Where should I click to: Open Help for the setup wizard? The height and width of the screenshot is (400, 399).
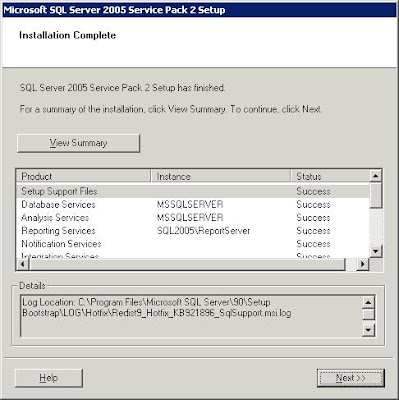point(49,378)
